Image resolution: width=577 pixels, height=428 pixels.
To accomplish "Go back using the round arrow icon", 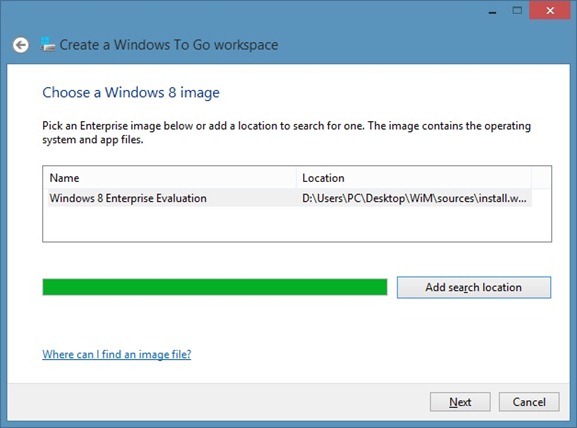I will click(x=21, y=45).
